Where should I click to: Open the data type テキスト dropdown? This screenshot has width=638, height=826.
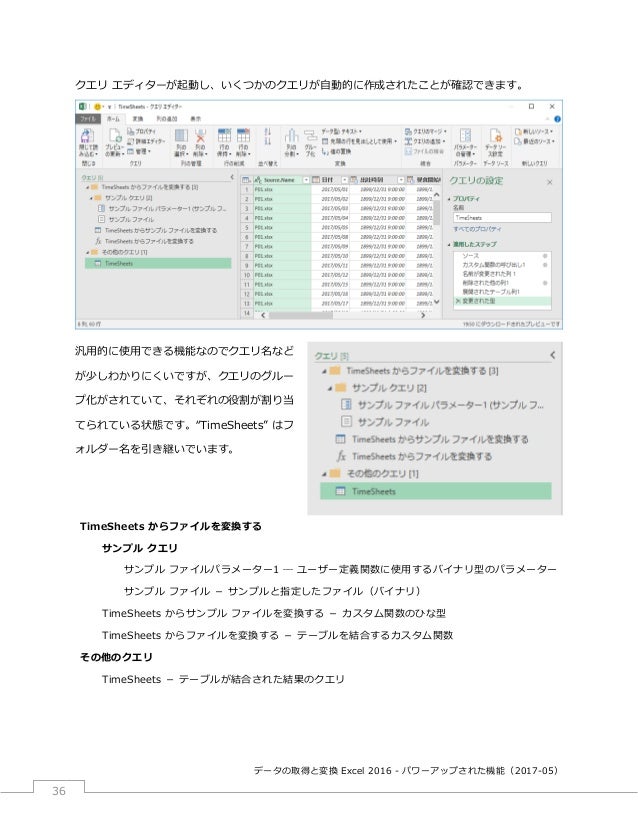click(341, 131)
